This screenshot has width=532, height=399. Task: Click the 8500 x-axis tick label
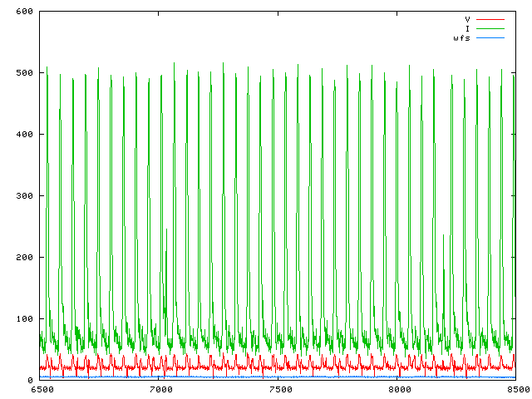(x=517, y=389)
